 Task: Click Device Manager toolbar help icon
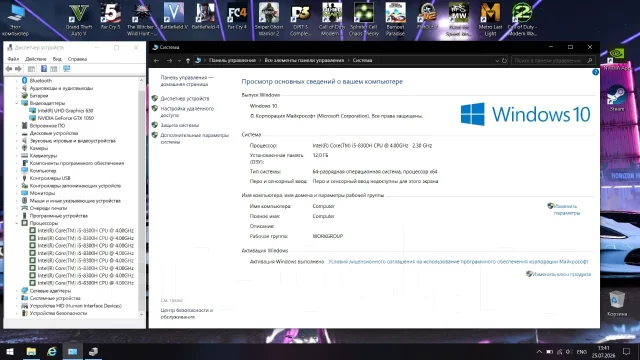[x=44, y=69]
